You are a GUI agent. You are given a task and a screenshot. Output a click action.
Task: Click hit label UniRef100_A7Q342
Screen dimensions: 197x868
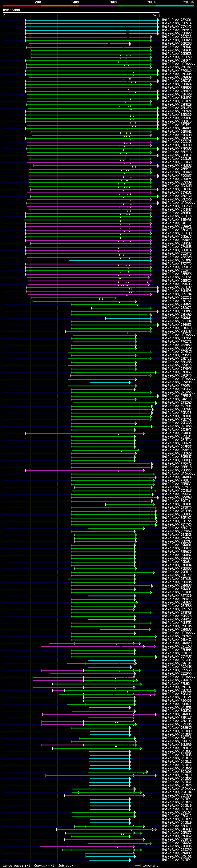tap(177, 815)
